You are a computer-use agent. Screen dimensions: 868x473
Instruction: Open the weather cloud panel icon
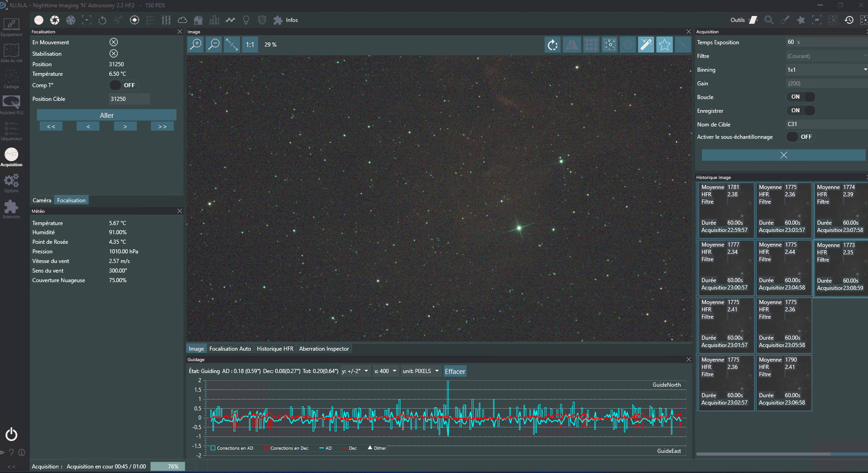tap(182, 20)
